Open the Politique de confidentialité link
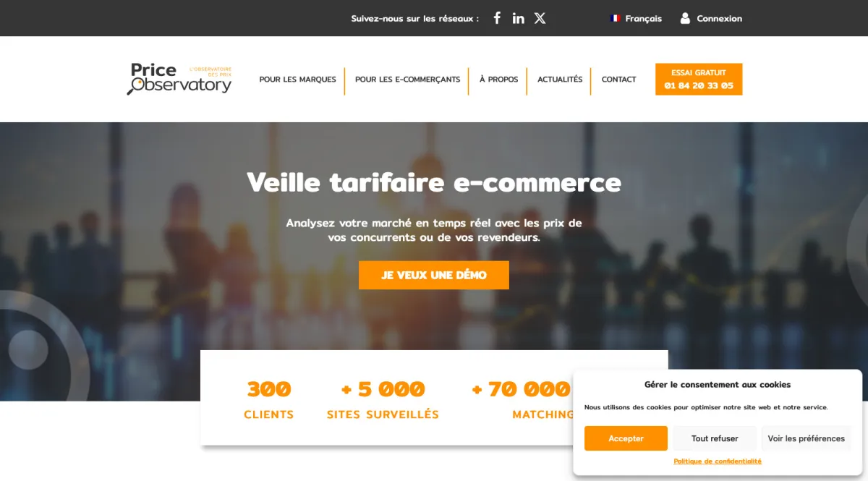The height and width of the screenshot is (481, 868). (x=718, y=461)
